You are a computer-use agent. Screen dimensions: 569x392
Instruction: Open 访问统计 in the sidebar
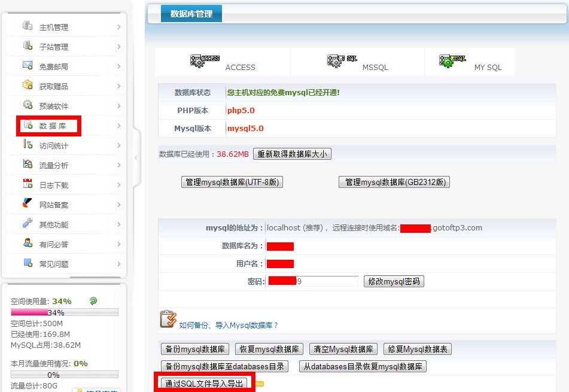click(x=54, y=146)
